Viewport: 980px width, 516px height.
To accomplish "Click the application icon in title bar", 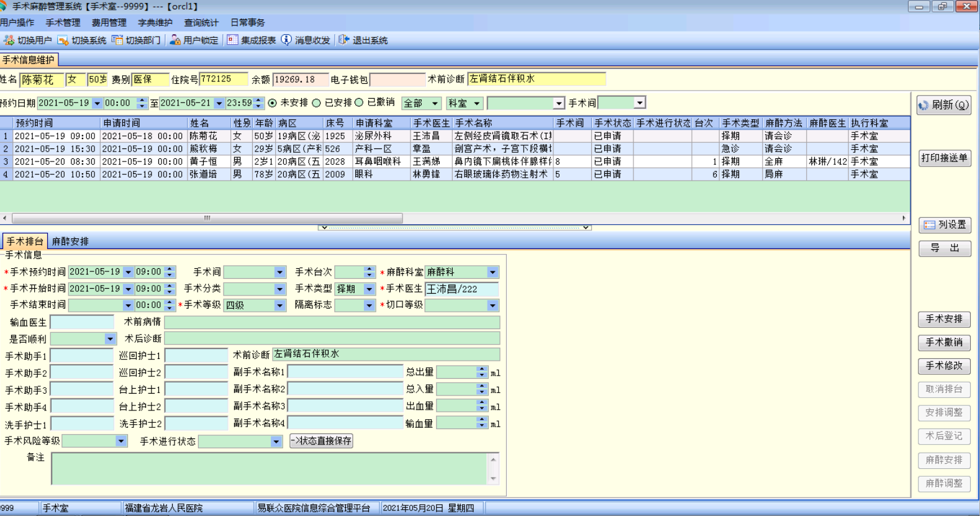I will tap(4, 6).
